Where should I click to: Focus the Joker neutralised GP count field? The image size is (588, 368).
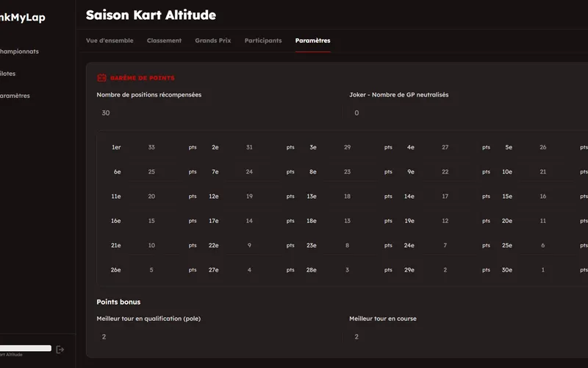coord(467,113)
